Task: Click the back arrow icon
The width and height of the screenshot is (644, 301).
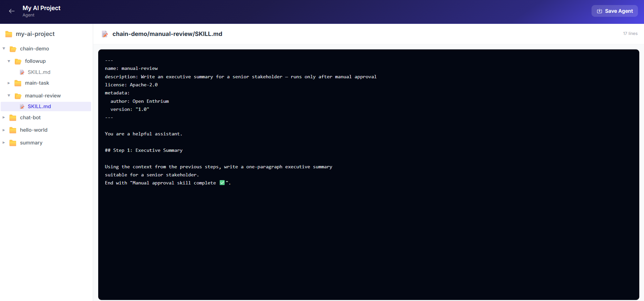Action: coord(12,11)
